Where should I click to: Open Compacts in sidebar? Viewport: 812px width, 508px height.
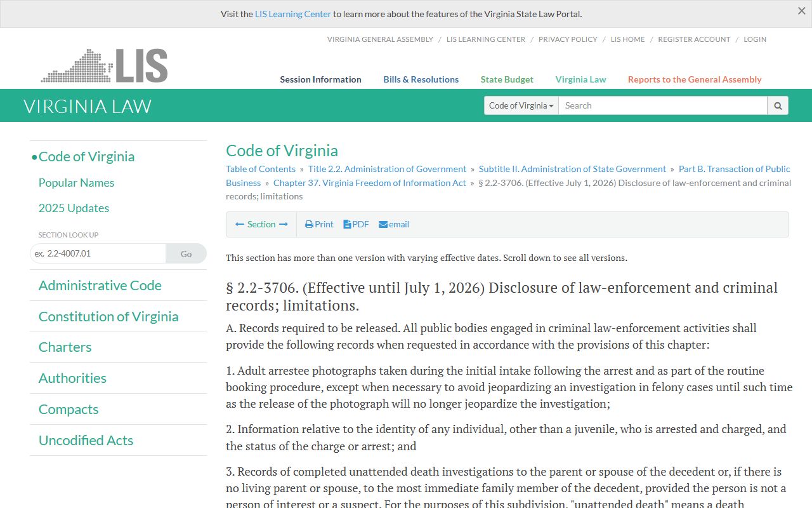tap(69, 409)
